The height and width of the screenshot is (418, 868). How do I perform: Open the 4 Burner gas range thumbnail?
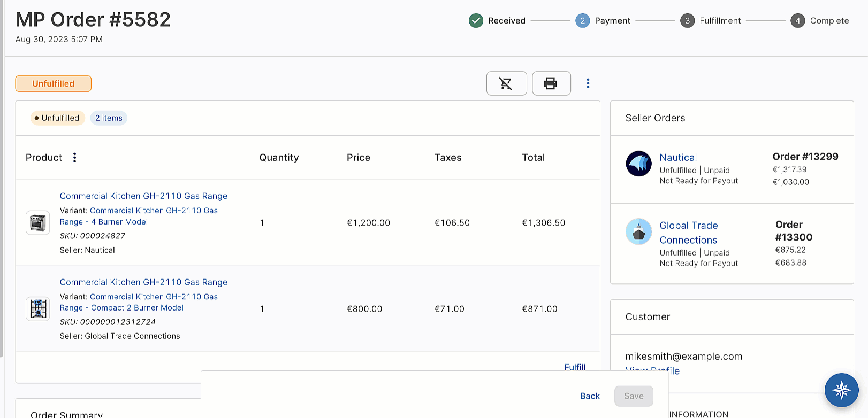point(38,223)
